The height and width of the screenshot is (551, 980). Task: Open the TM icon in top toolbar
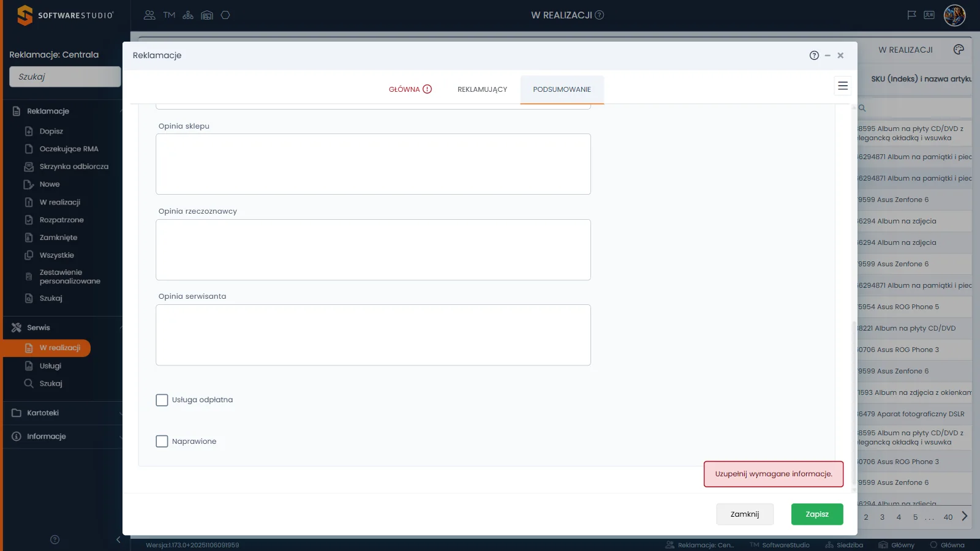click(x=169, y=15)
